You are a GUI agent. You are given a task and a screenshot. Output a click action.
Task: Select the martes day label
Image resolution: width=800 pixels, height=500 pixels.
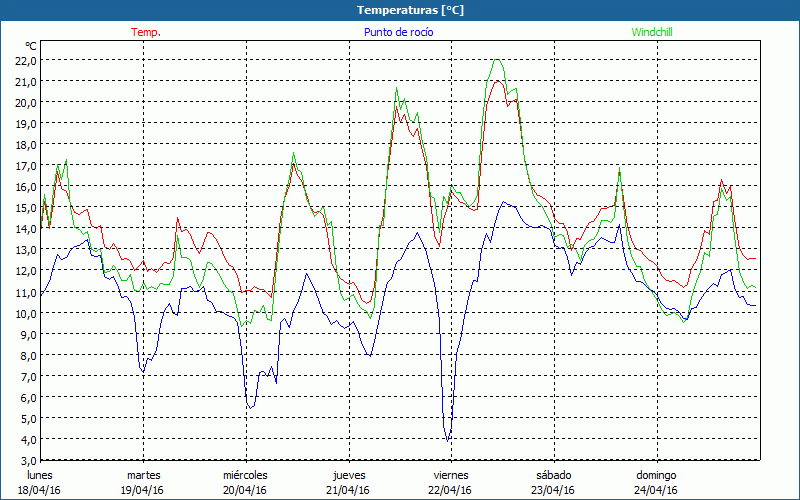143,475
